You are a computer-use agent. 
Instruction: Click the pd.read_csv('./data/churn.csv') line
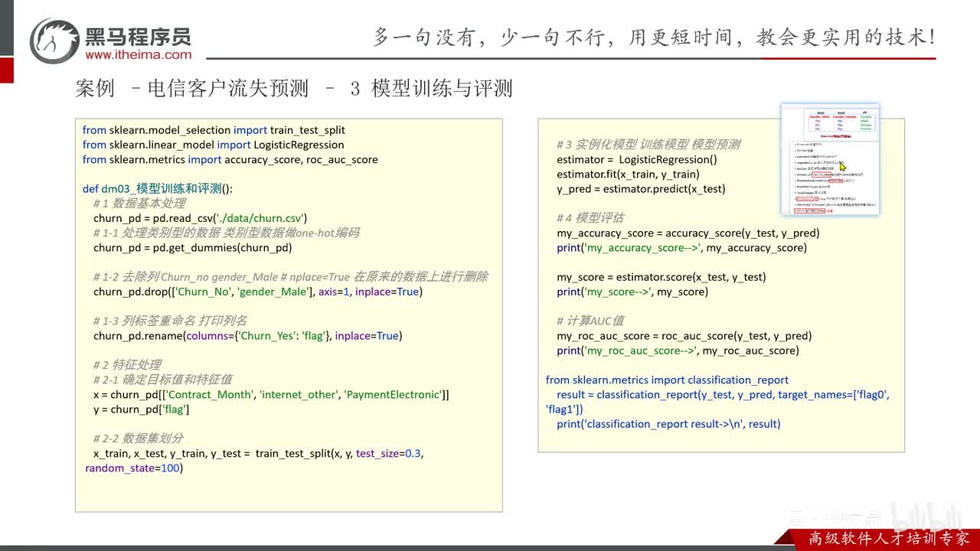click(x=200, y=218)
